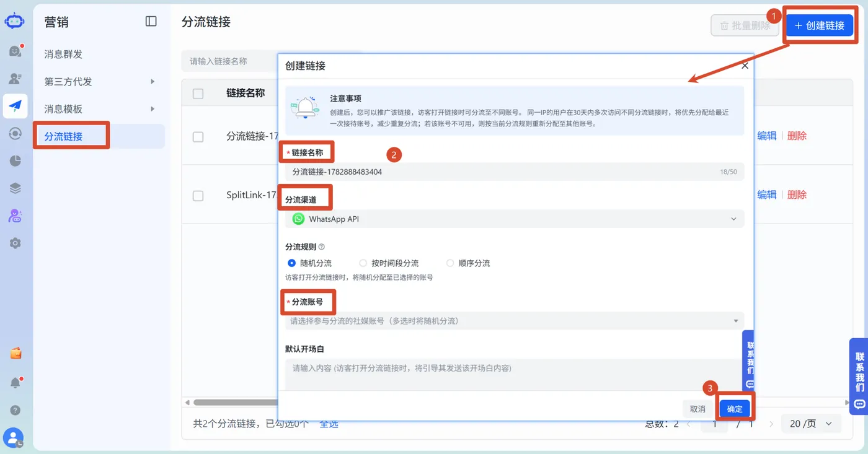This screenshot has height=454, width=868.
Task: Click the 全选 select-all link
Action: click(x=329, y=424)
